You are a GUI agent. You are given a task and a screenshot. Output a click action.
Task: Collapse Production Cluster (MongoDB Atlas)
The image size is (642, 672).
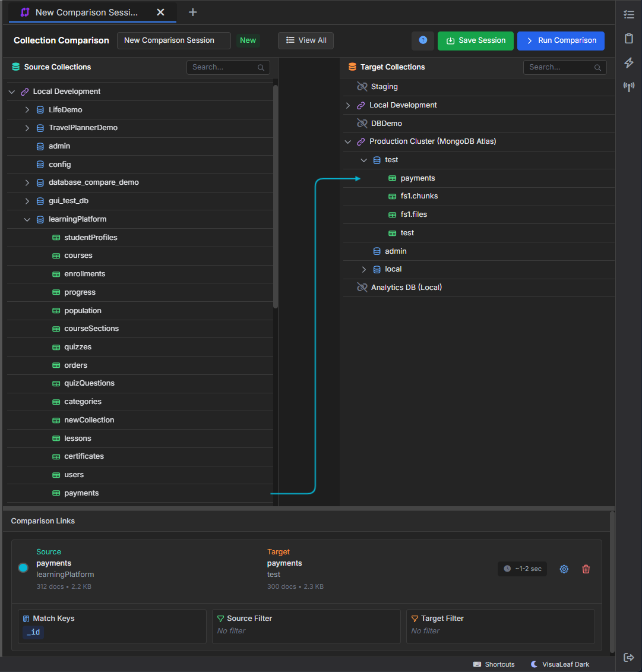pos(348,142)
